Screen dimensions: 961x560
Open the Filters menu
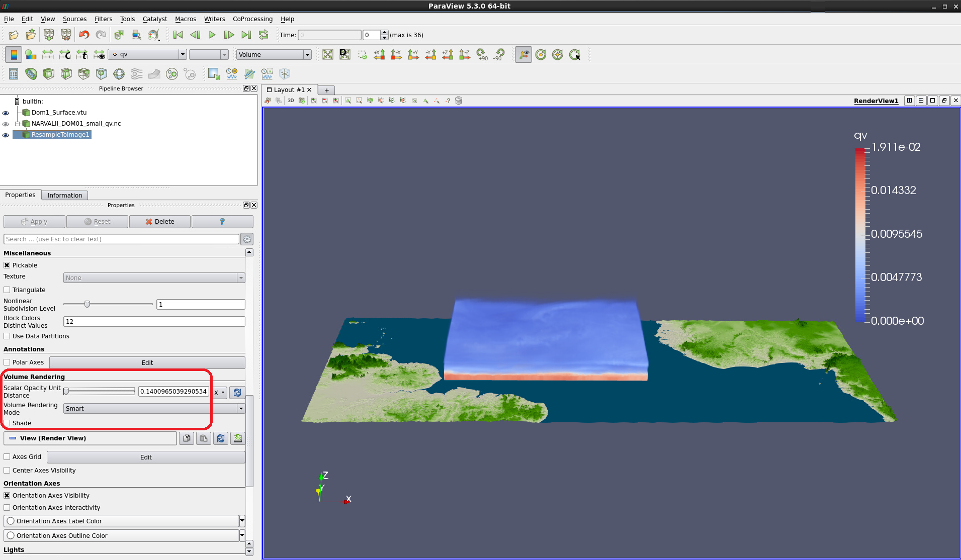[x=103, y=19]
